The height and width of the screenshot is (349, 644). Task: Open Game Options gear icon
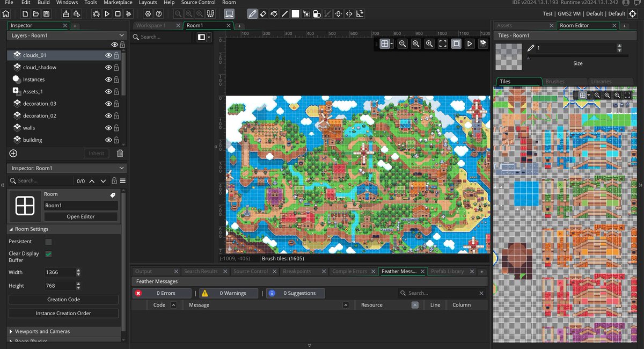(x=148, y=13)
